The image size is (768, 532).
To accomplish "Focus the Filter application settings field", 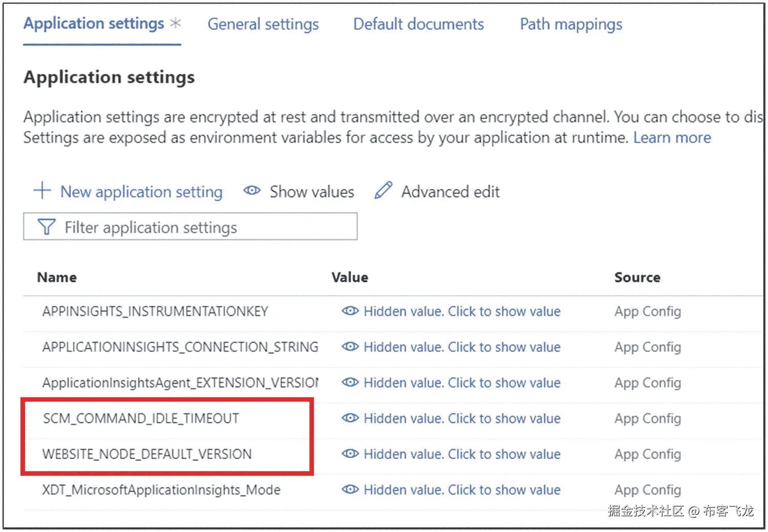I will tap(205, 227).
